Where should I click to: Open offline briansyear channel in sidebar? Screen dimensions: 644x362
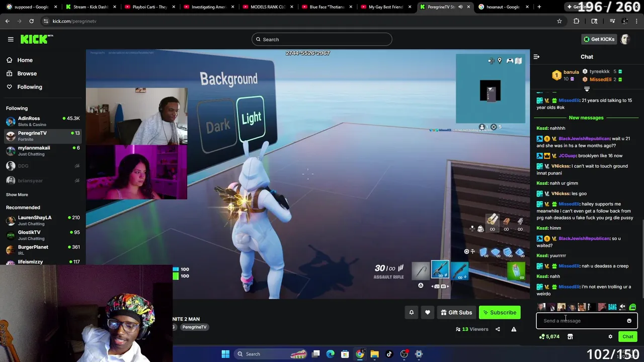[x=43, y=180]
